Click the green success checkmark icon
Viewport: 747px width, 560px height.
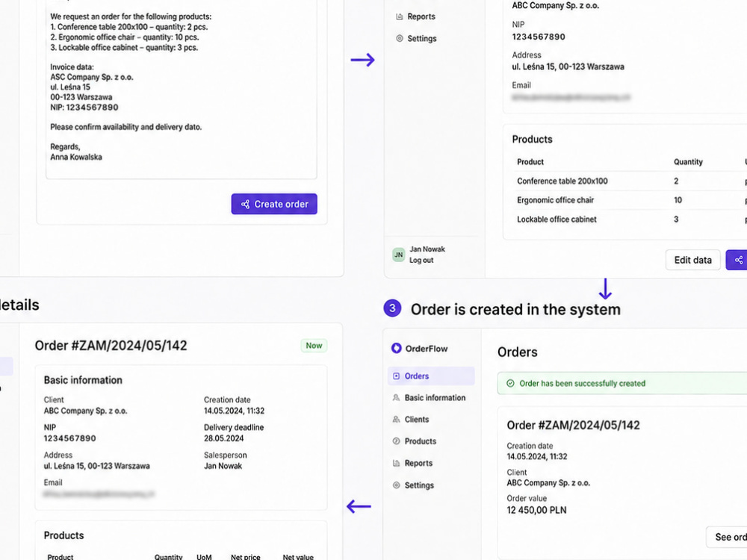pyautogui.click(x=510, y=383)
